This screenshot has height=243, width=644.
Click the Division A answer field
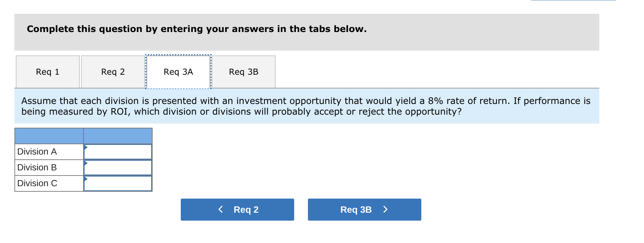coord(118,151)
